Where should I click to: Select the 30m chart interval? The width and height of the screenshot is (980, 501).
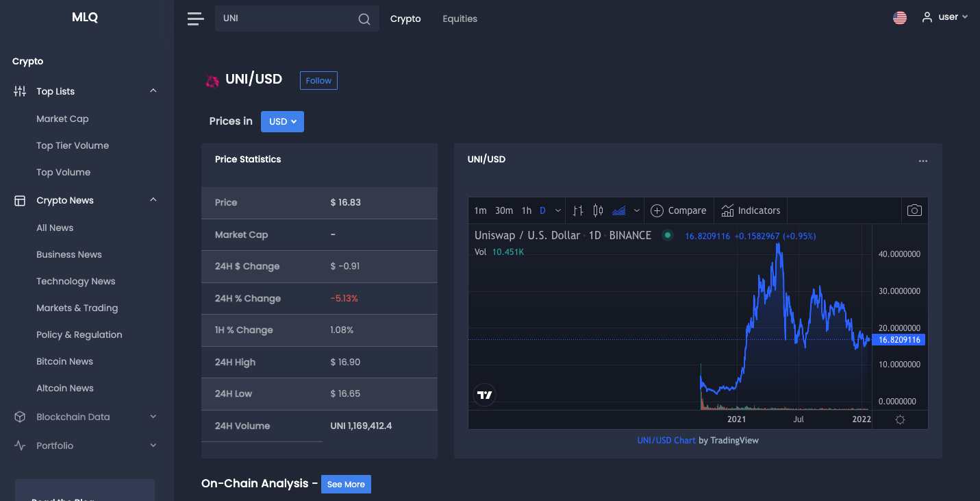tap(504, 210)
